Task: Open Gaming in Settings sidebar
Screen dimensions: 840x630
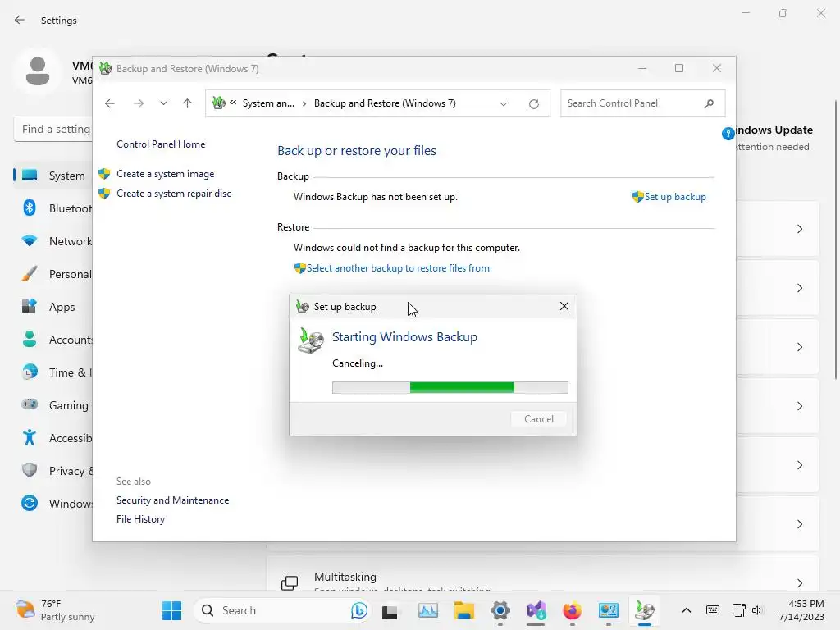Action: point(53,405)
